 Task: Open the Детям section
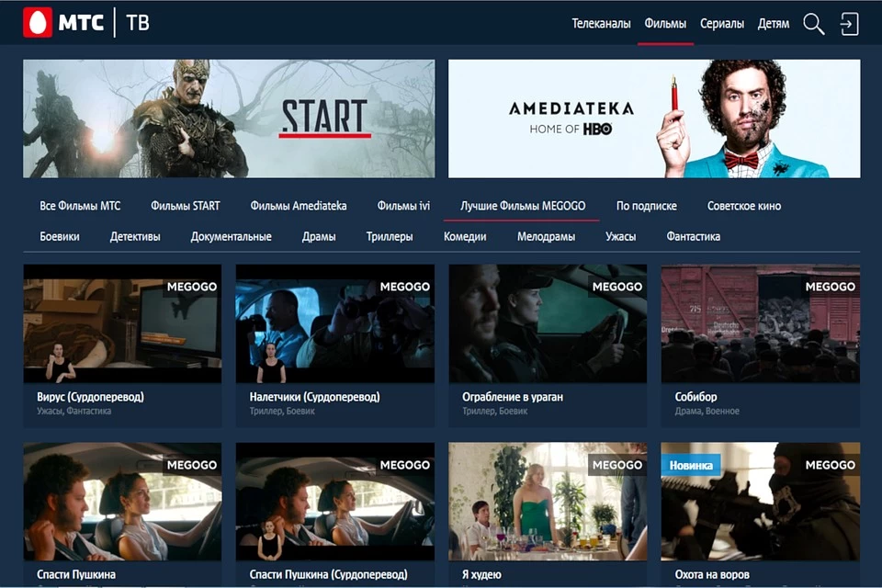pos(774,24)
